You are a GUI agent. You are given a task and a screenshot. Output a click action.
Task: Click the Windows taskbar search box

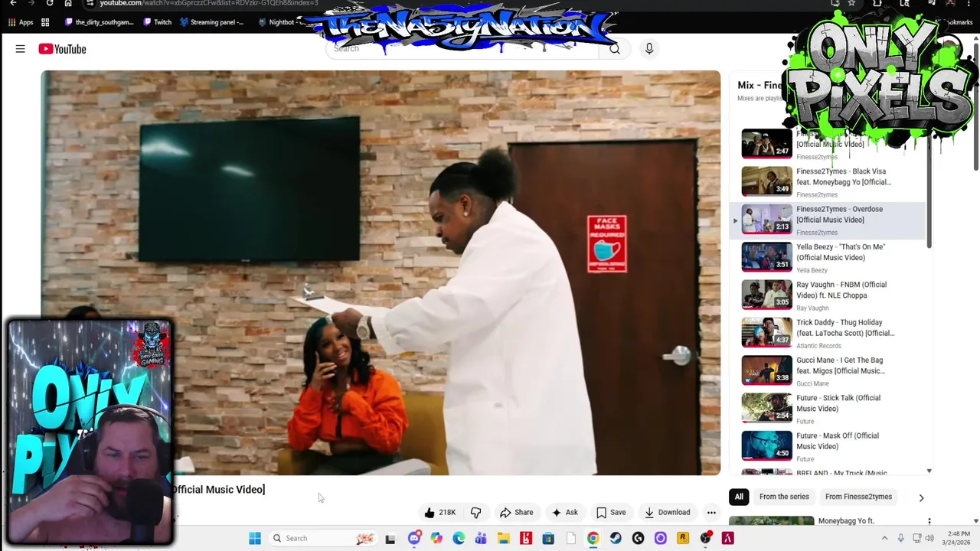pyautogui.click(x=325, y=538)
